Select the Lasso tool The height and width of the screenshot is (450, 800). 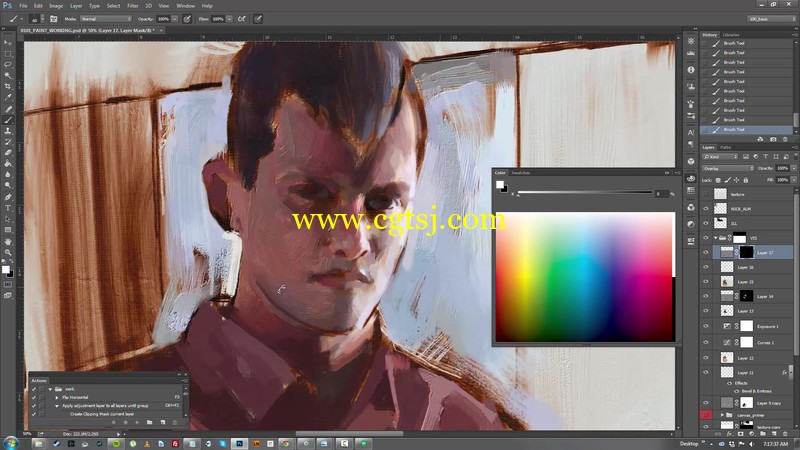click(8, 65)
